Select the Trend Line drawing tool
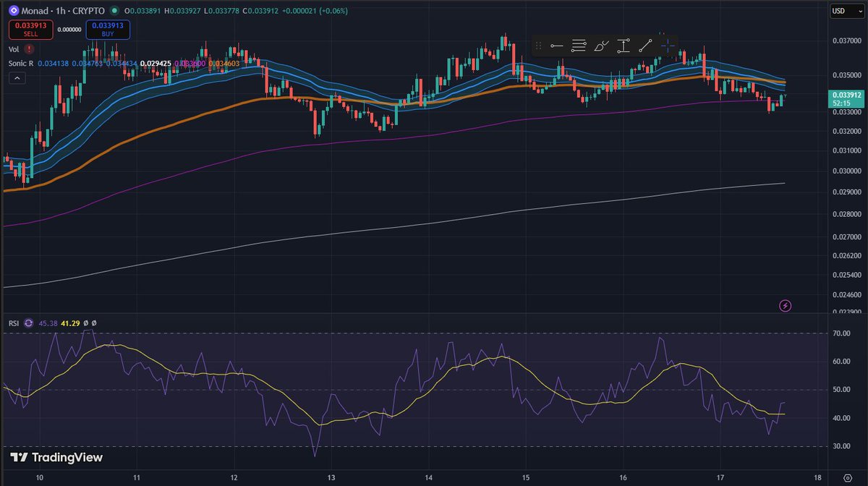Screen dimensions: 868x486 point(645,46)
